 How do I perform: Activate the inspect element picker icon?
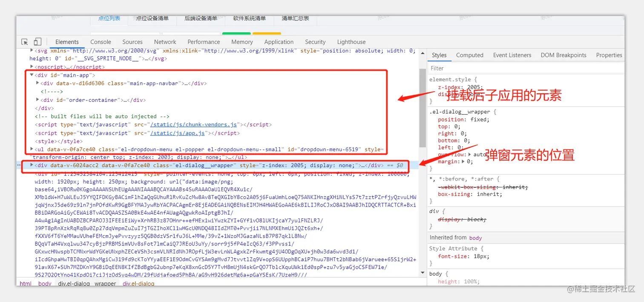coord(25,42)
